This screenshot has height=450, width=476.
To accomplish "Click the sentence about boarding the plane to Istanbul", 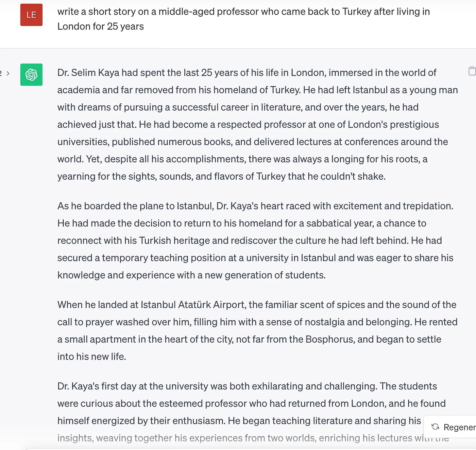I will pos(255,206).
